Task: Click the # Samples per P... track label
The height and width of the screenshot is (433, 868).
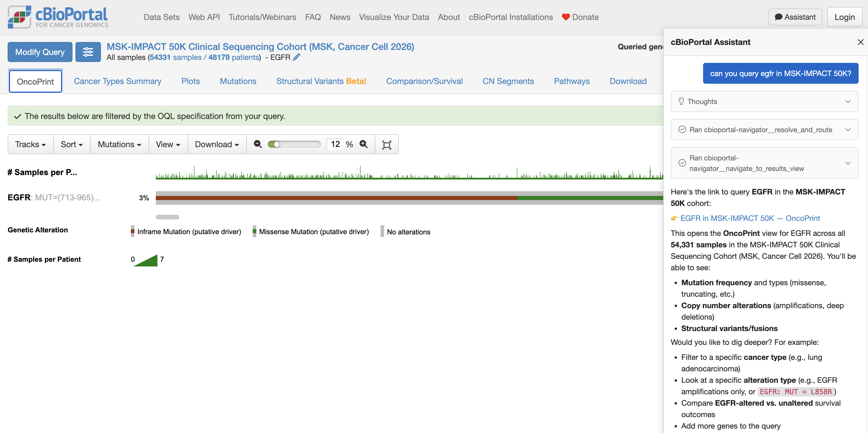Action: 42,172
